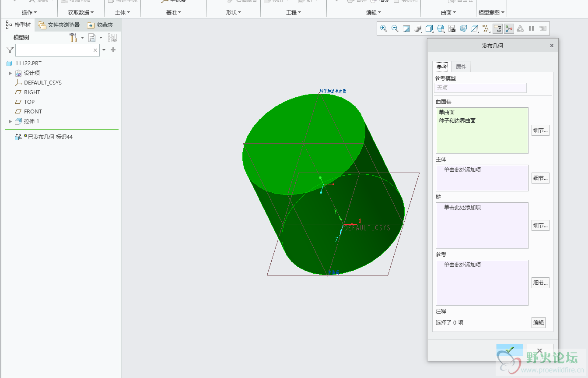Click the 编辑 button for 注释
Viewport: 588px width, 378px height.
click(539, 322)
